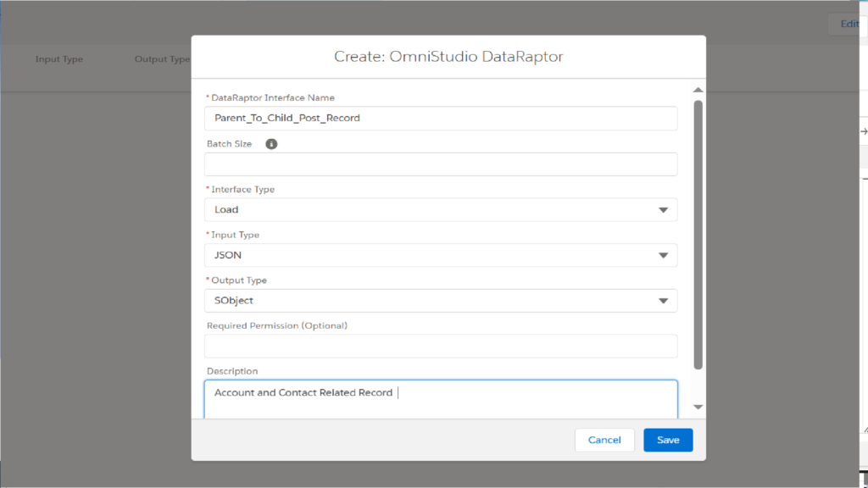Focus the empty Batch Size field

point(441,164)
